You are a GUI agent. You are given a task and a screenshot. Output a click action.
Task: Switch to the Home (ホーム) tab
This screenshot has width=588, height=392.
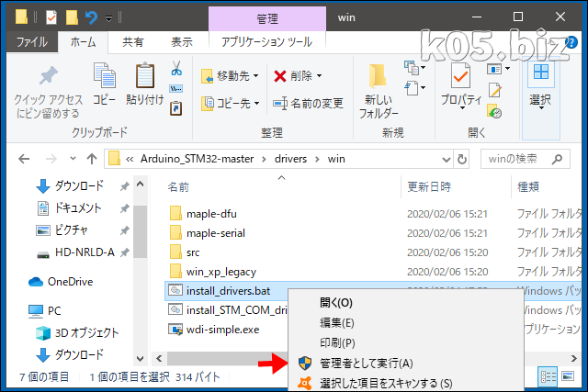click(x=84, y=41)
